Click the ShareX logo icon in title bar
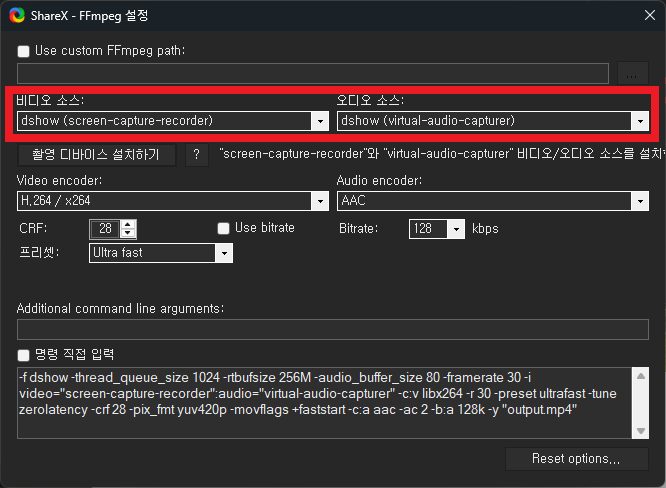 (17, 15)
